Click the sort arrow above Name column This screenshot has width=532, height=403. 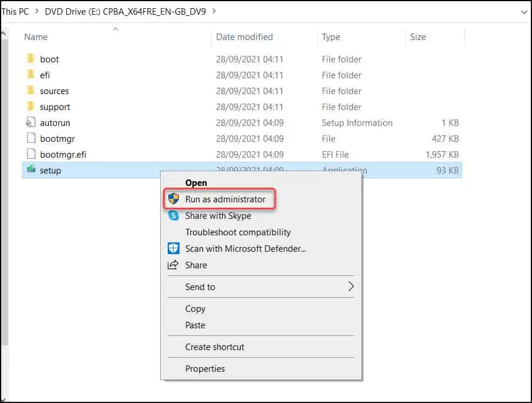point(115,29)
